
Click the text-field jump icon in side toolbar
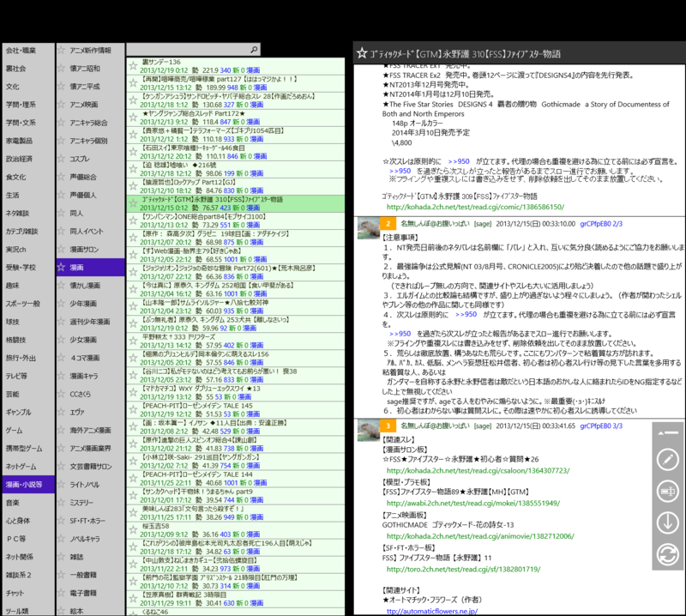(x=668, y=492)
